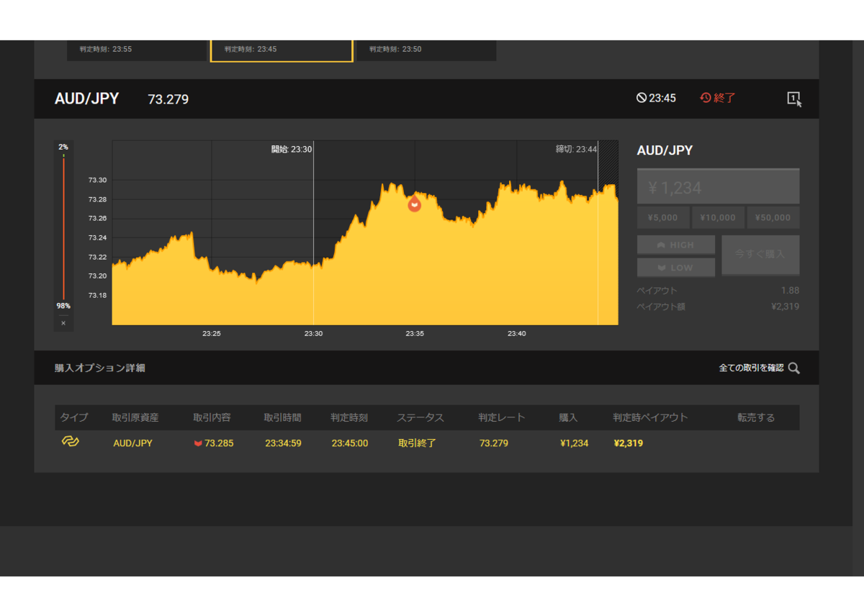The height and width of the screenshot is (616, 864).
Task: Click the ¥1,234 purchase amount cell
Action: point(575,443)
